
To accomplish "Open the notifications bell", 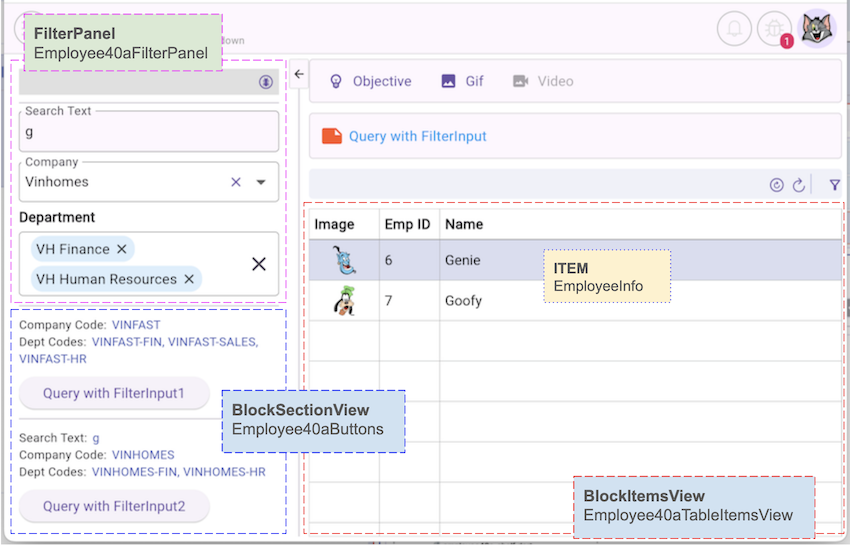I will [734, 29].
